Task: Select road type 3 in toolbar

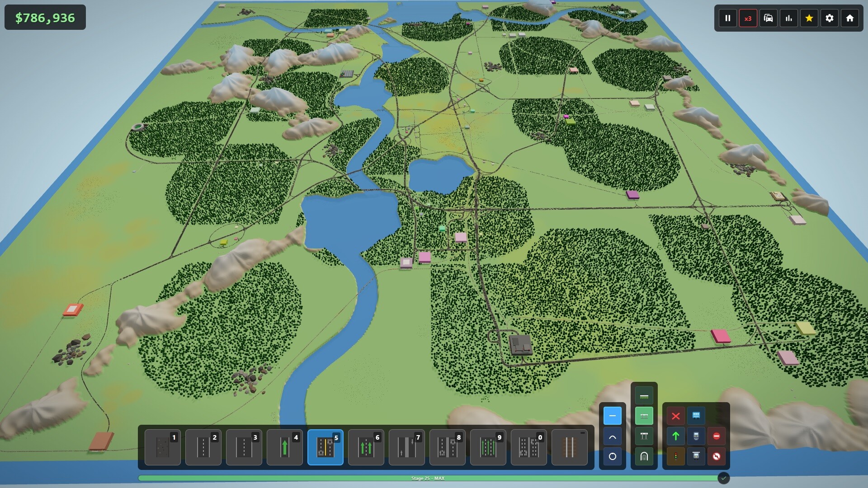Action: (x=244, y=447)
